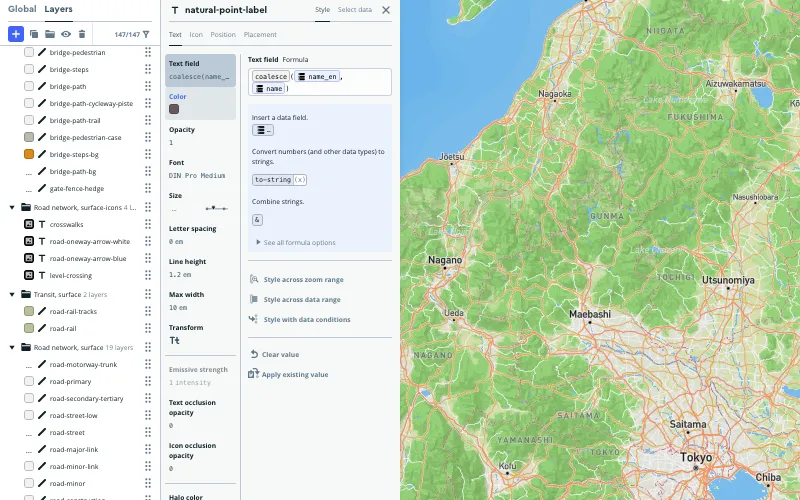Click Apply existing value
800x500 pixels.
point(294,374)
